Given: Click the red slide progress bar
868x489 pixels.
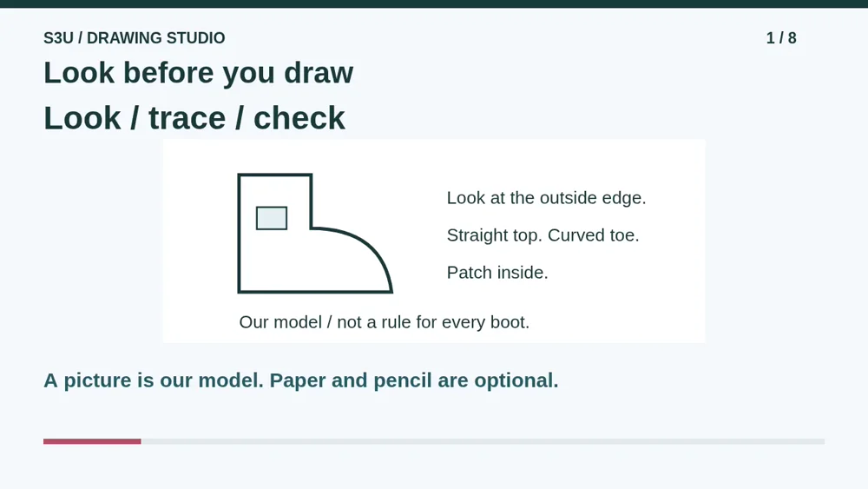Looking at the screenshot, I should point(92,441).
